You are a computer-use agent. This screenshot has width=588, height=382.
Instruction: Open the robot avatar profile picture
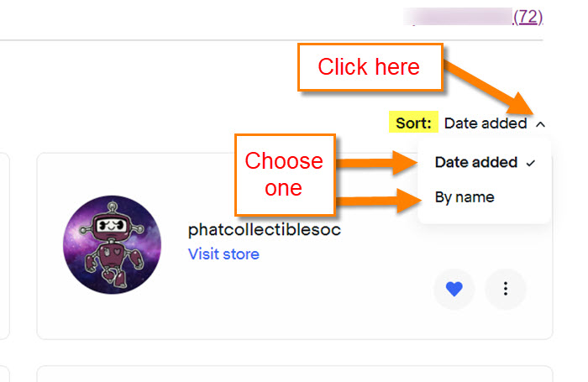[112, 244]
